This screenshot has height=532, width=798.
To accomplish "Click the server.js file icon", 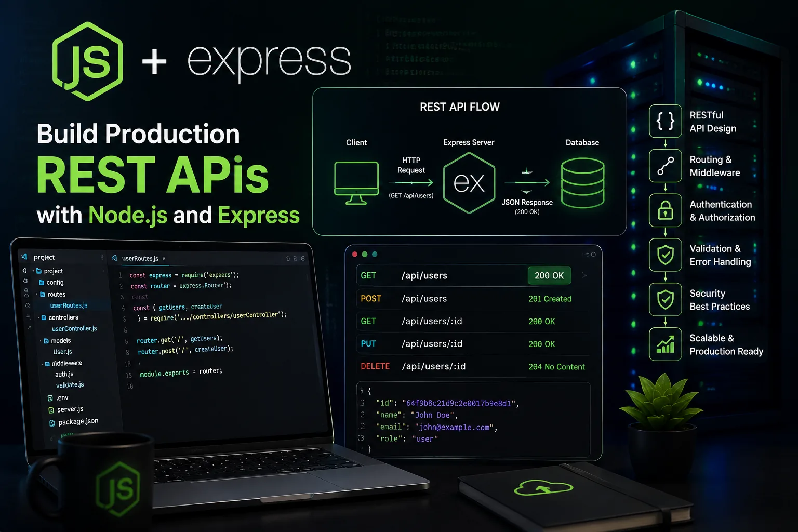I will point(51,410).
